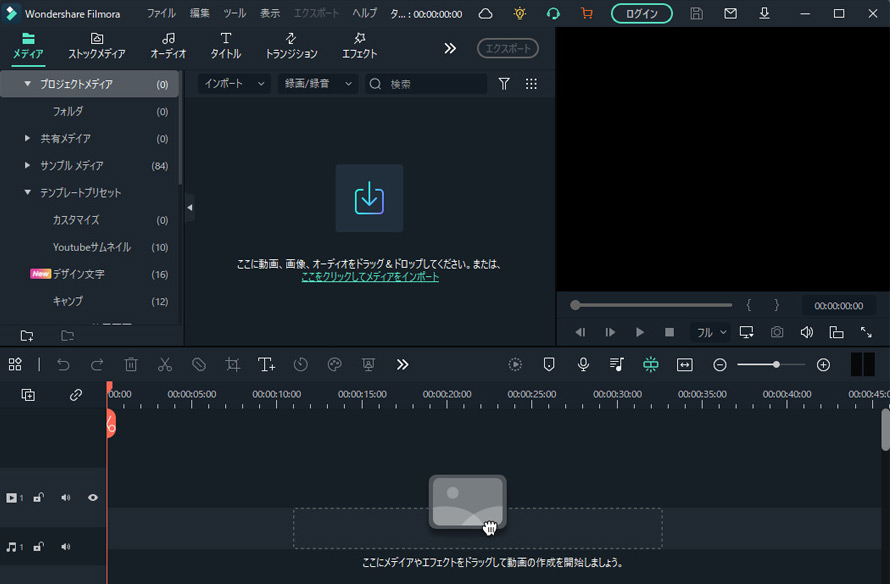Add a marker to the timeline
Screen dimensions: 890x584
tap(549, 364)
